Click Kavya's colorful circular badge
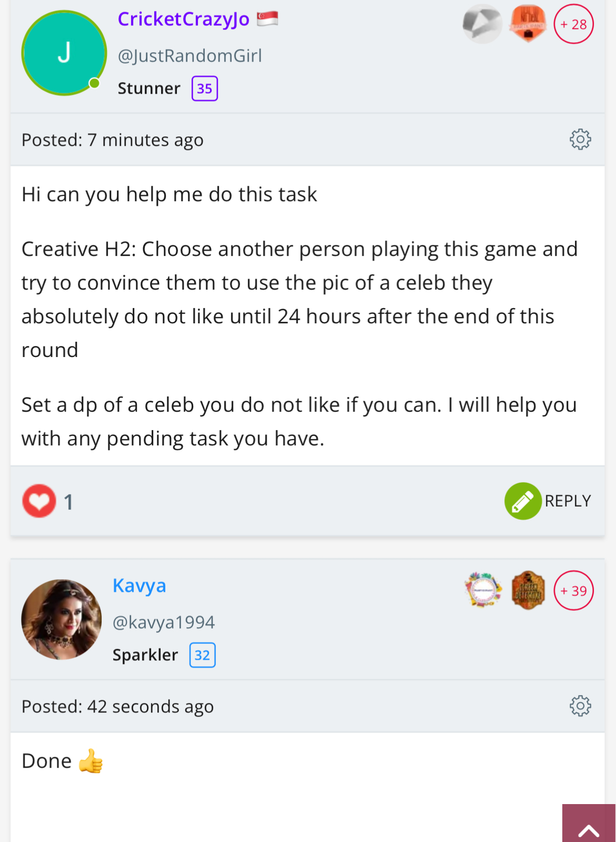This screenshot has width=616, height=842. pos(483,590)
